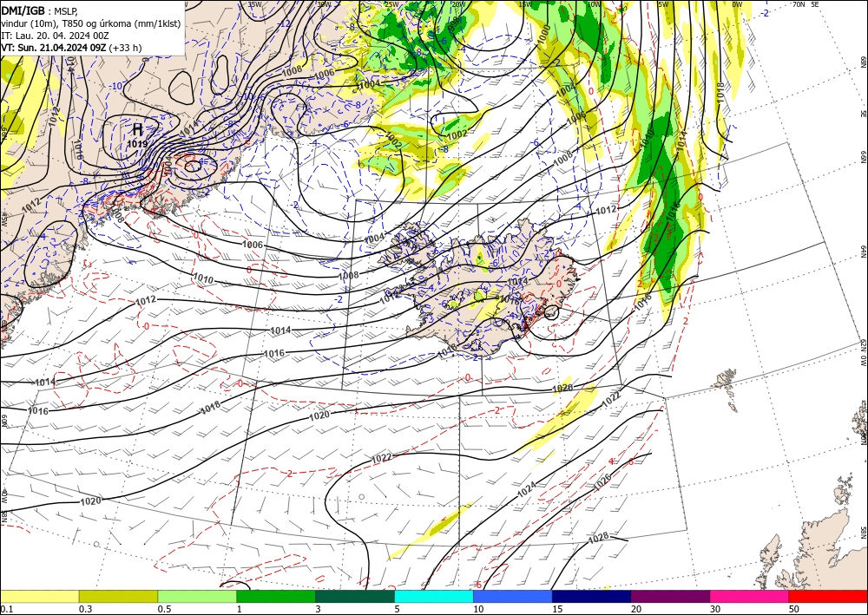This screenshot has width=868, height=615.
Task: Click the "64N" latitude label
Action: (863, 251)
